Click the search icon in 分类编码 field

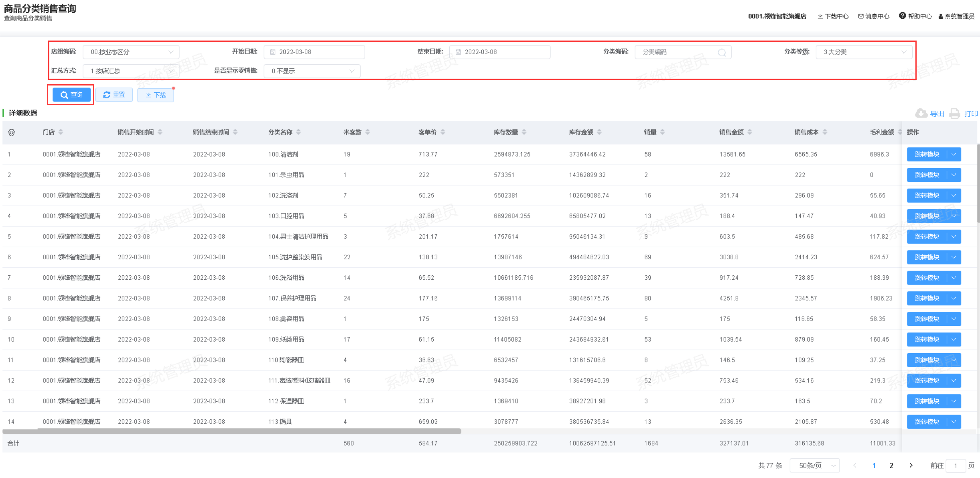[722, 52]
